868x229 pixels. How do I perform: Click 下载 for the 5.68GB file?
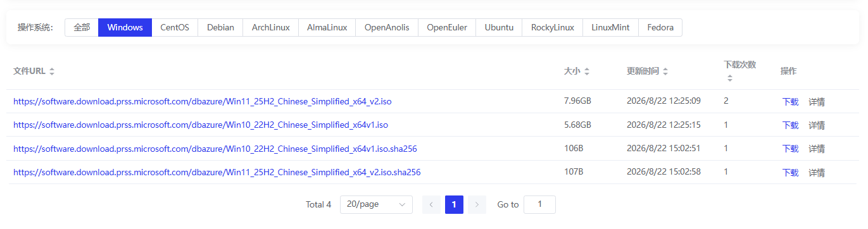pyautogui.click(x=790, y=125)
